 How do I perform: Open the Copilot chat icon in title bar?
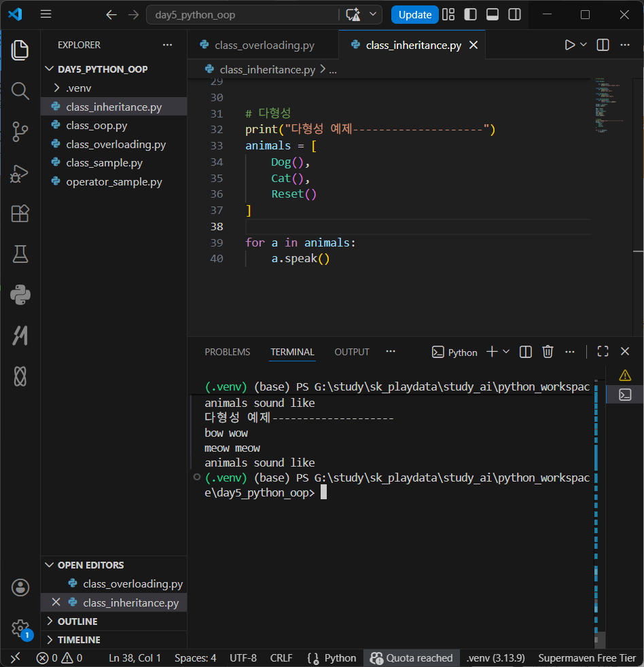click(x=353, y=15)
